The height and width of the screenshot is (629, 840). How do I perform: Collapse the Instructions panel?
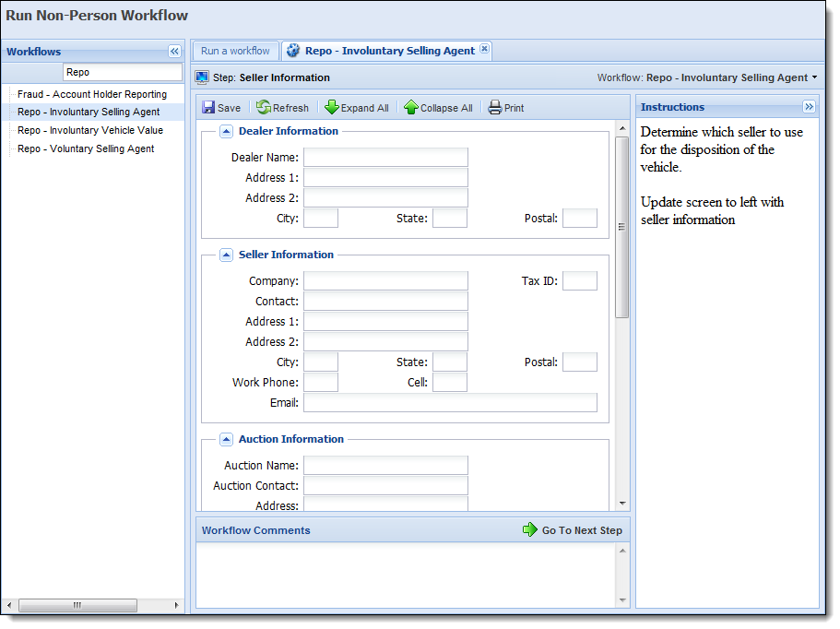(809, 107)
